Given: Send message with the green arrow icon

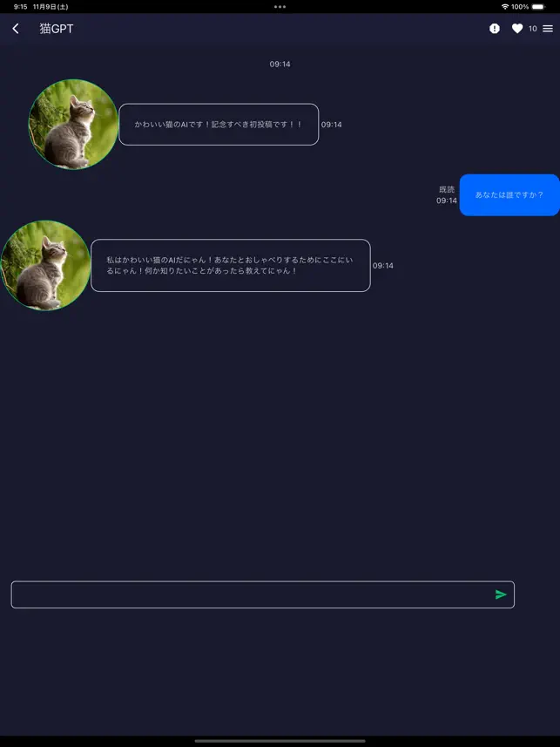Looking at the screenshot, I should pos(501,594).
